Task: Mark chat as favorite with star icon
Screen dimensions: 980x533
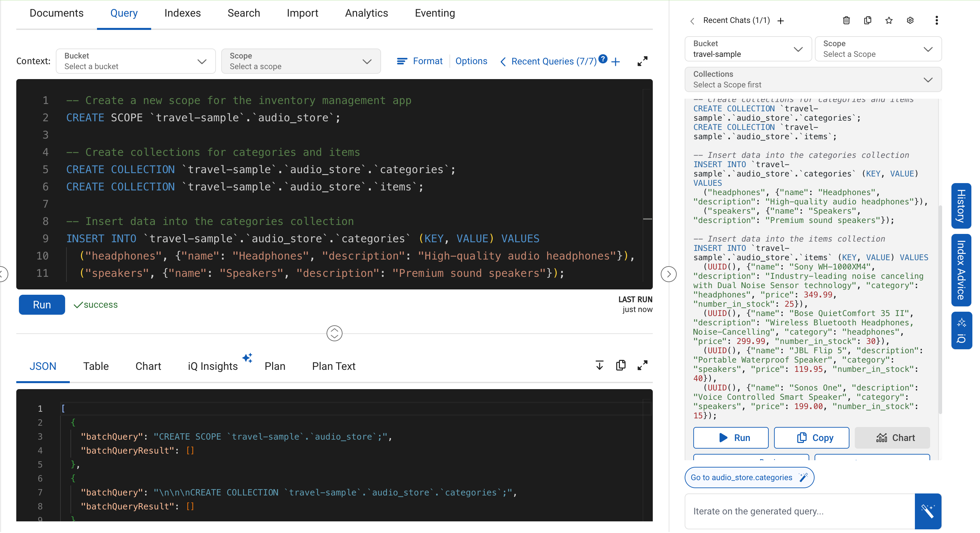Action: tap(889, 20)
